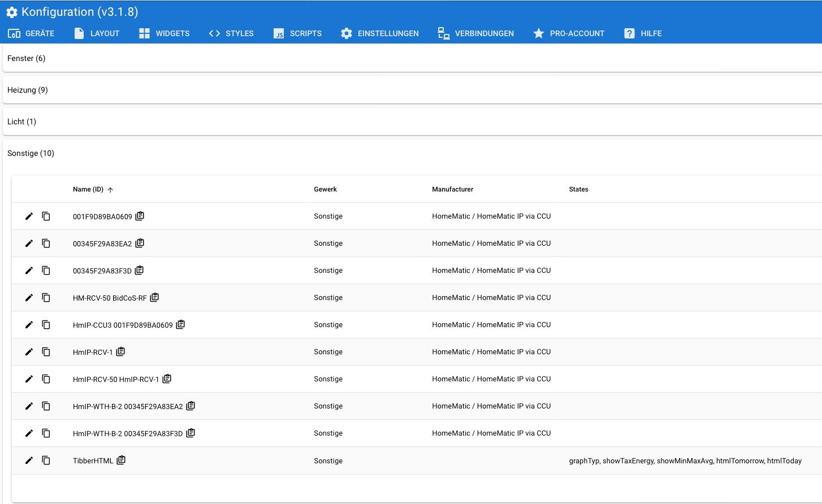Edit HmIP-RCV-50 HmIP-RCV-1 device

pos(29,379)
